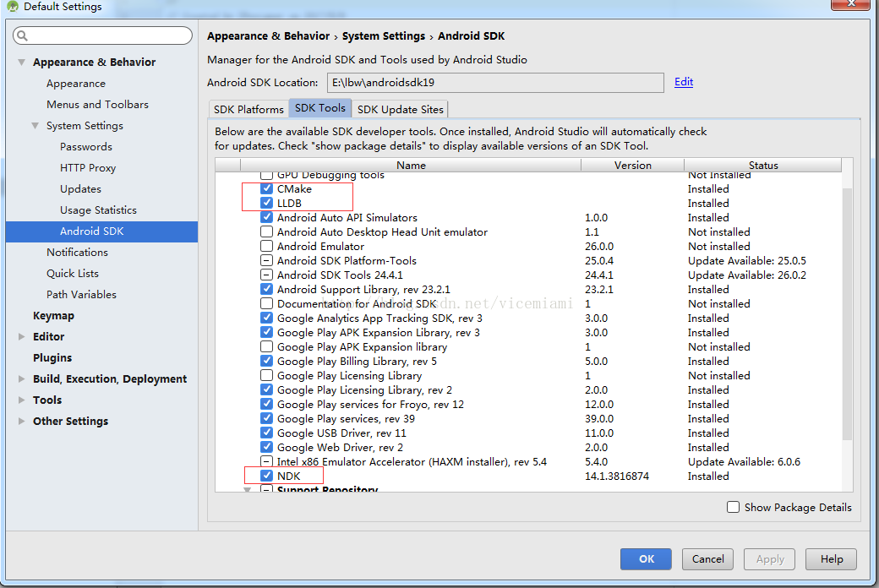Click the Apply button
This screenshot has height=588, width=879.
(x=770, y=558)
